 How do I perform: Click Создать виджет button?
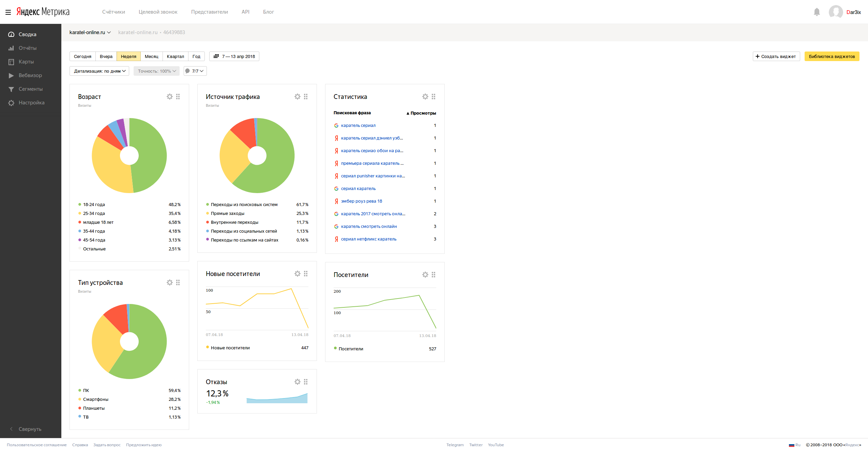pos(776,56)
